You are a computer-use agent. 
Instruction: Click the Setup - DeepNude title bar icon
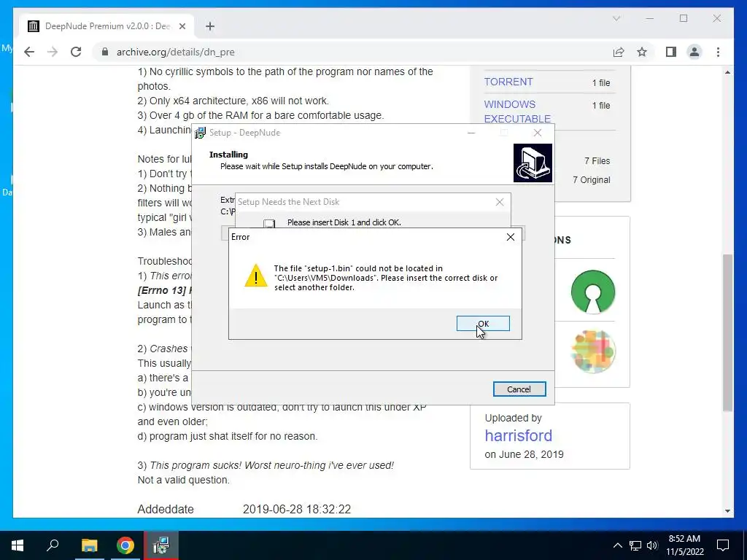(201, 133)
